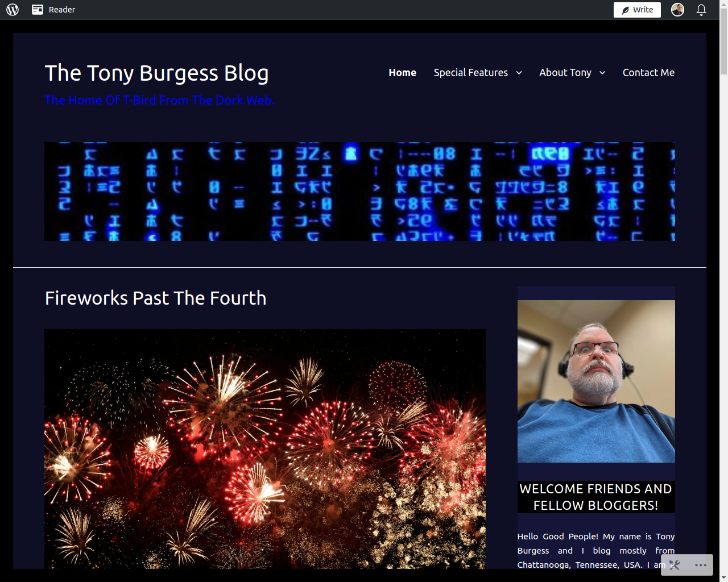The image size is (728, 582).
Task: Open The Tony Burgess Blog title link
Action: click(156, 73)
